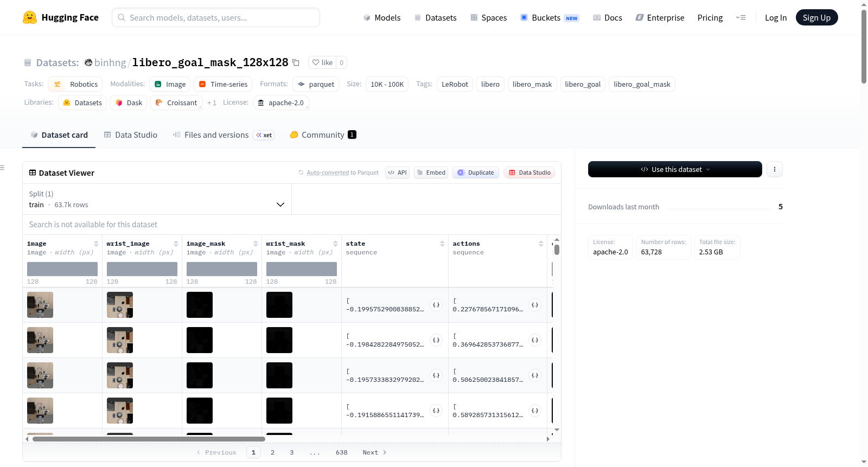Viewport: 868px width, 467px height.
Task: Expand actions cell starting 0.506250023841857
Action: click(535, 375)
